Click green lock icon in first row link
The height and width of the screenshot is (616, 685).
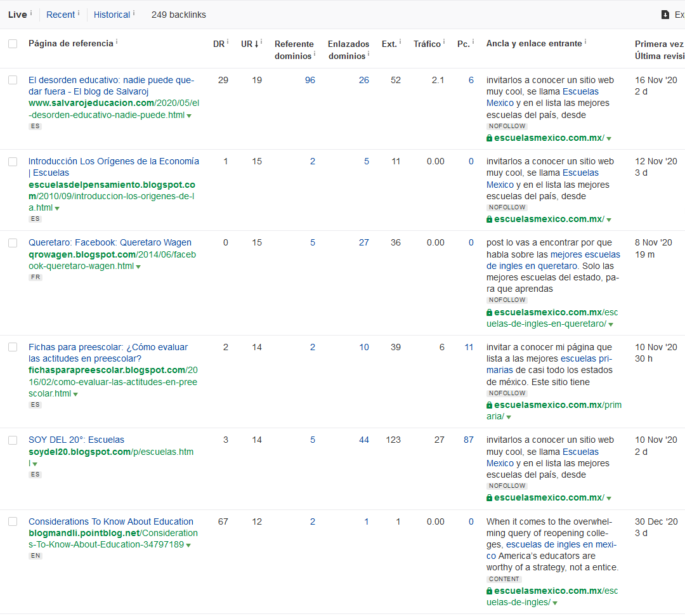[x=490, y=138]
